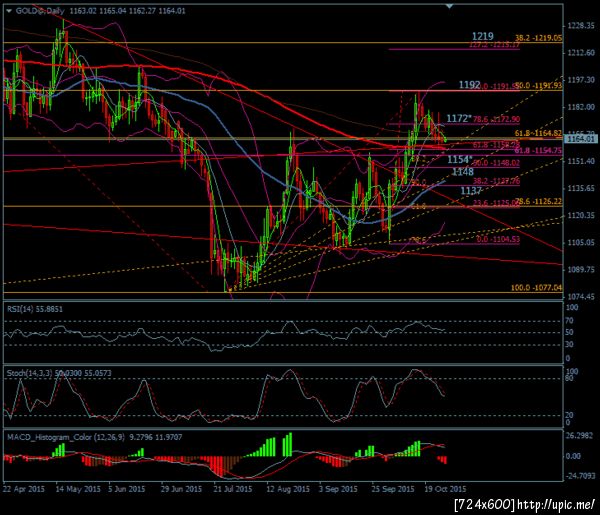This screenshot has width=600, height=515.
Task: Click the 1197.30 price scale value
Action: (581, 80)
